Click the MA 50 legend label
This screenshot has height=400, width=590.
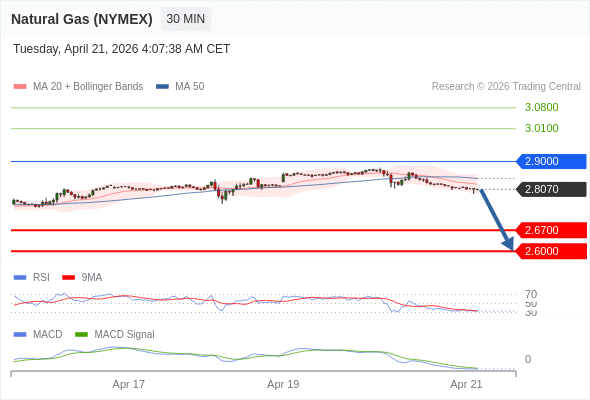pyautogui.click(x=190, y=87)
